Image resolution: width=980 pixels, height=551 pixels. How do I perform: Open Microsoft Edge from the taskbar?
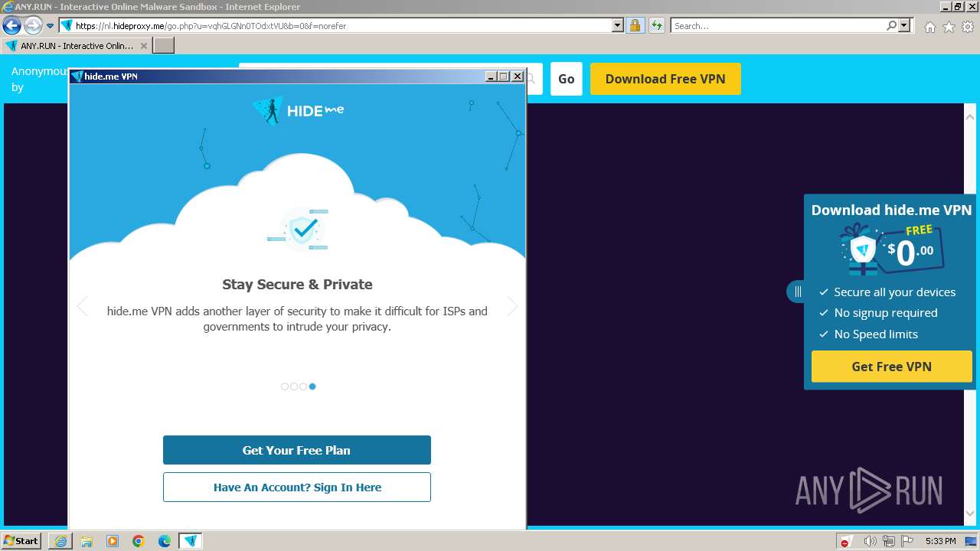[x=165, y=541]
